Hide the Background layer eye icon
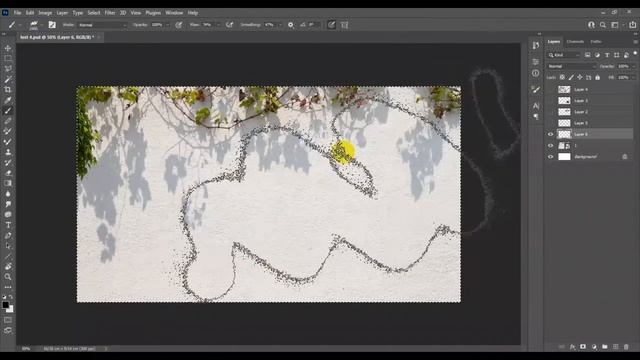 point(550,157)
